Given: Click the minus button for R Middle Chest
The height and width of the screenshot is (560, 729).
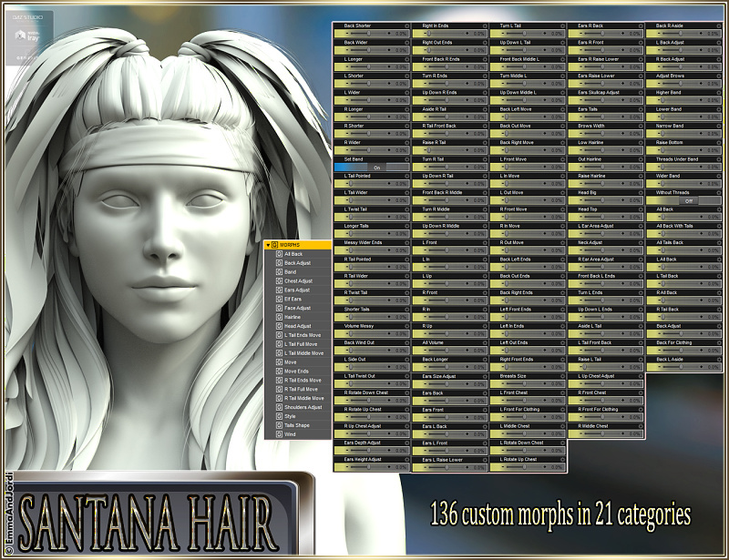Looking at the screenshot, I should [x=580, y=433].
